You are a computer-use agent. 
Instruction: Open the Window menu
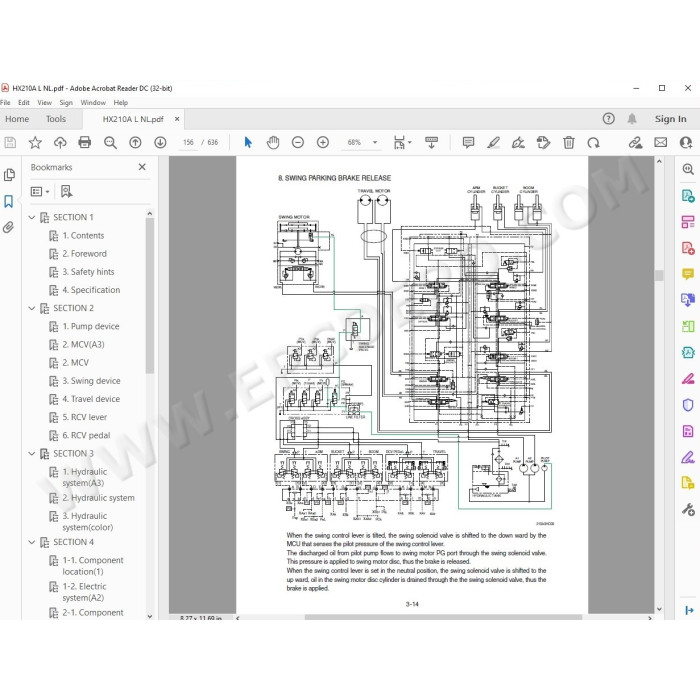(93, 102)
